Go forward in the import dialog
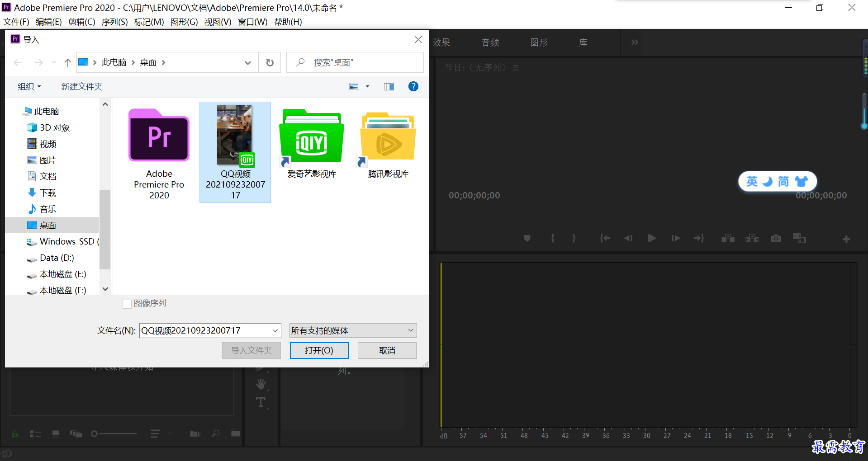 pyautogui.click(x=38, y=63)
